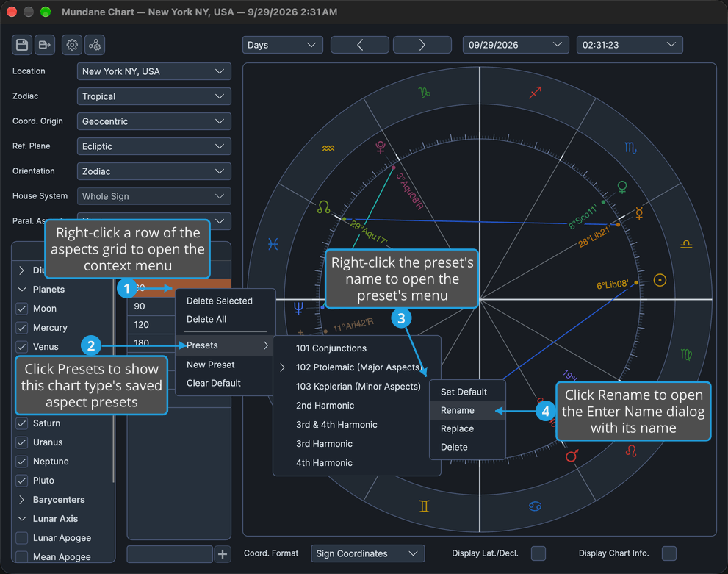Image resolution: width=728 pixels, height=574 pixels.
Task: Enable the Lunar Apogee checkbox
Action: (22, 538)
